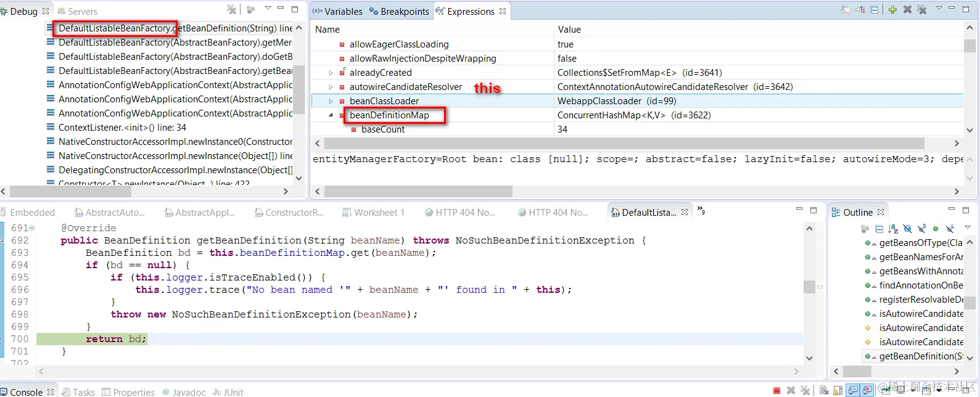
Task: Select allowRawInjectionDespiteWrapping row
Action: [x=637, y=59]
